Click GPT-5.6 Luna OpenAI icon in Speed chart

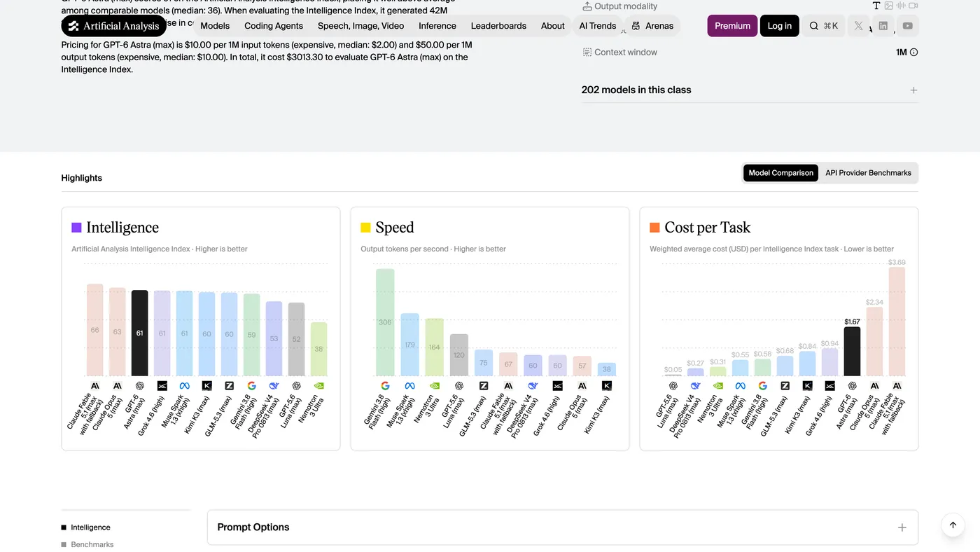459,386
